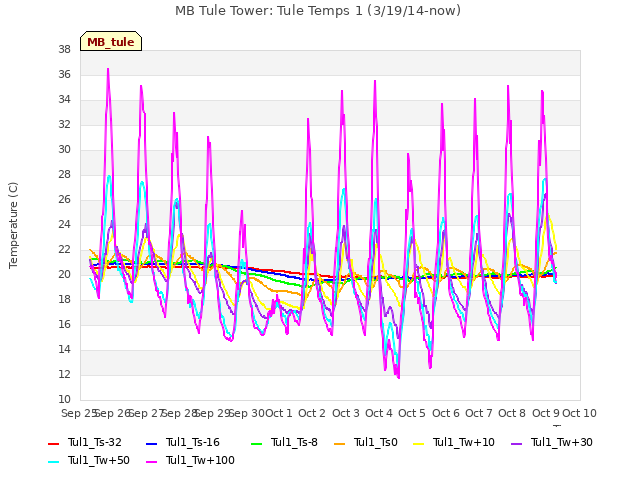
Task: Click the magenta Tul1_Tw+100 legend swatch
Action: point(151,461)
